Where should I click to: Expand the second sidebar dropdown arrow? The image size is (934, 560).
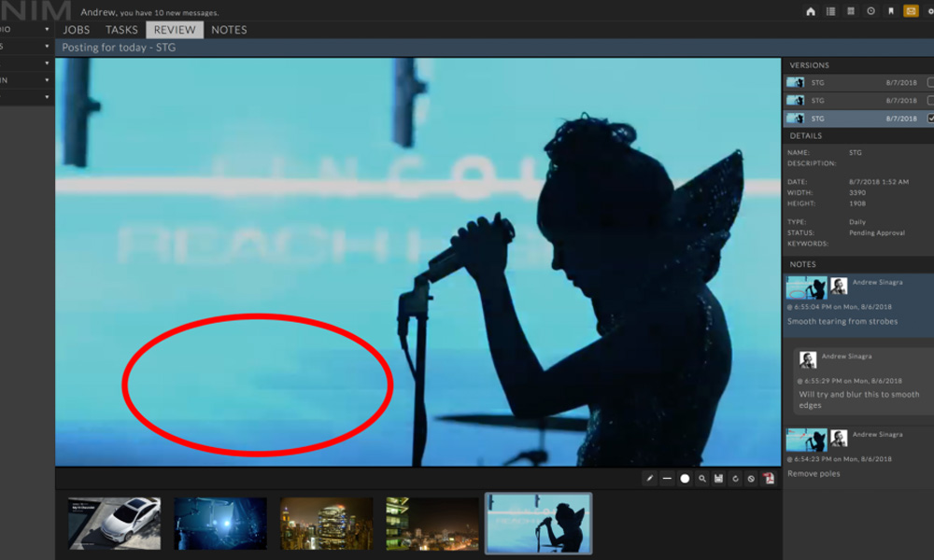pyautogui.click(x=47, y=46)
